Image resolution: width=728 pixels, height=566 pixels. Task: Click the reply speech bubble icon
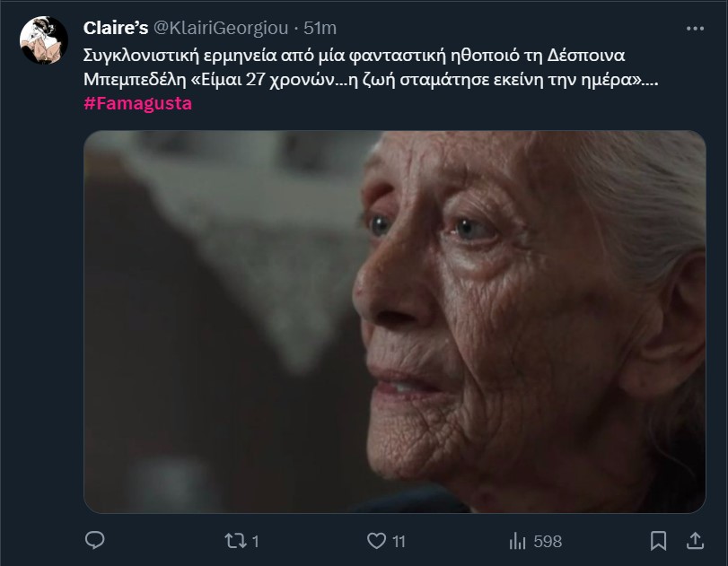click(x=95, y=541)
